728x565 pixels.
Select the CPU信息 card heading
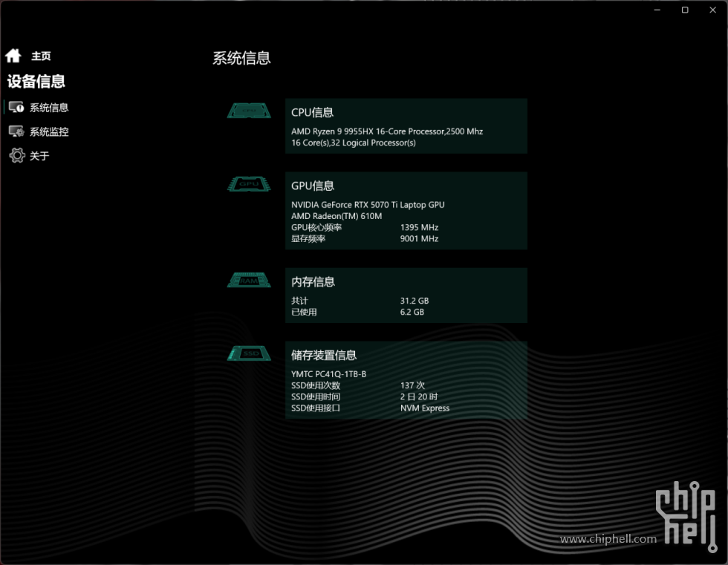[x=312, y=112]
